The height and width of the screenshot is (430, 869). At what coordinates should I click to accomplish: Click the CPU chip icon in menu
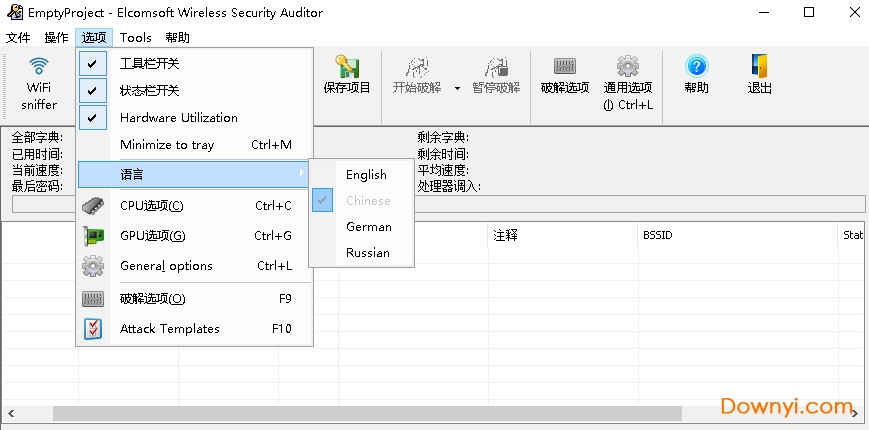(93, 206)
